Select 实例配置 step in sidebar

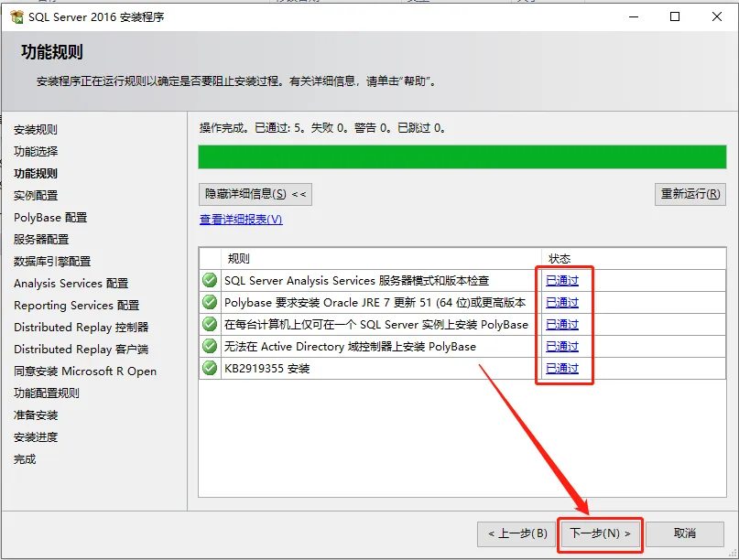pyautogui.click(x=36, y=196)
